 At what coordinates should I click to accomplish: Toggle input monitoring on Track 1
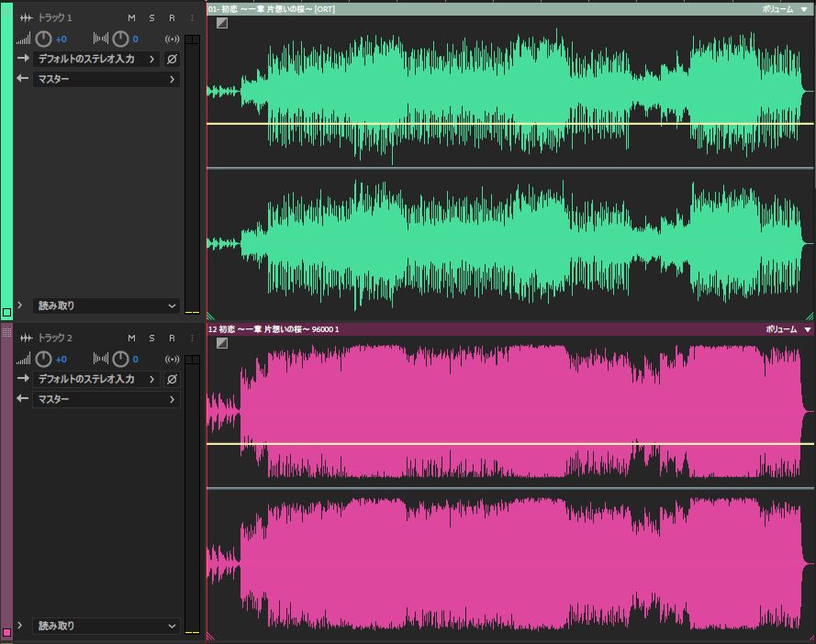pos(192,17)
